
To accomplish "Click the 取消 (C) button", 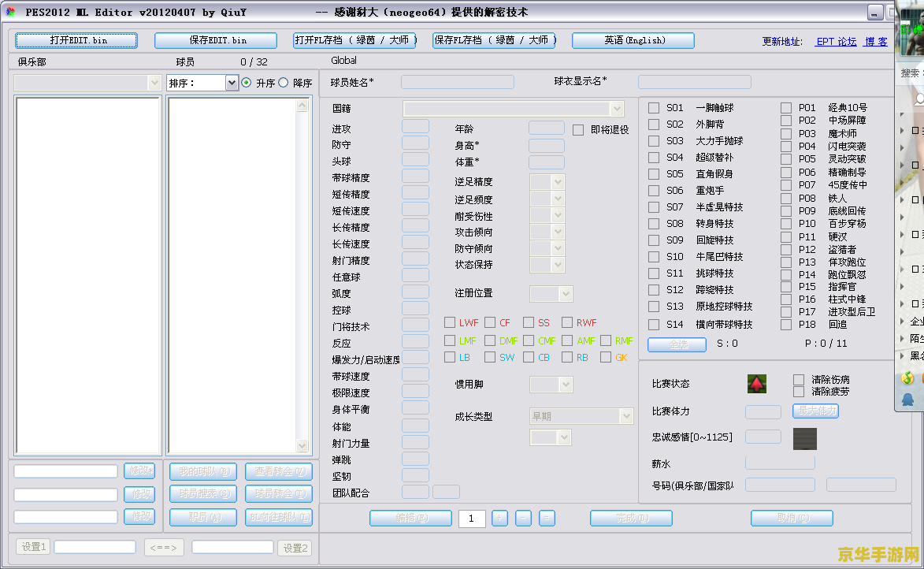I will tap(792, 519).
